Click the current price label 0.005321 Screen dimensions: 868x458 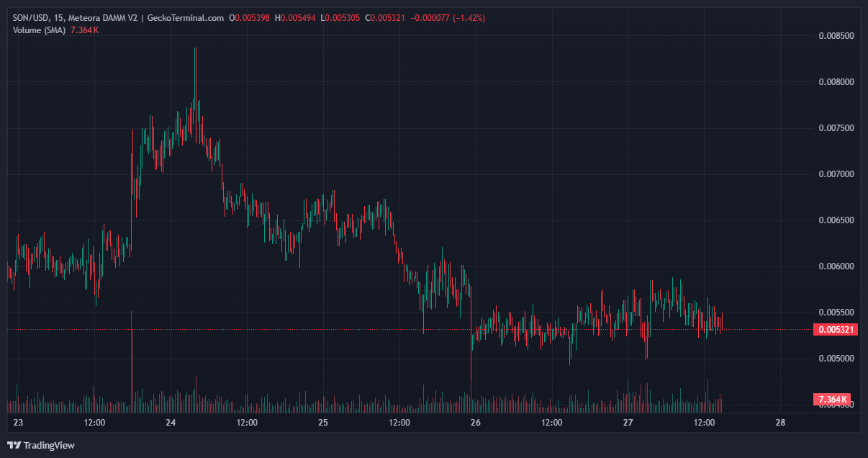pos(835,330)
